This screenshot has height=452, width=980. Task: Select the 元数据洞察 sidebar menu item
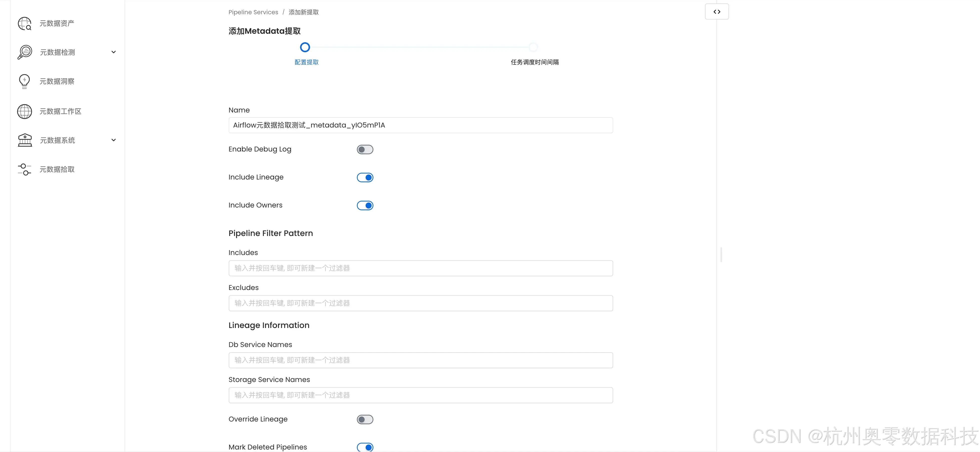coord(57,81)
